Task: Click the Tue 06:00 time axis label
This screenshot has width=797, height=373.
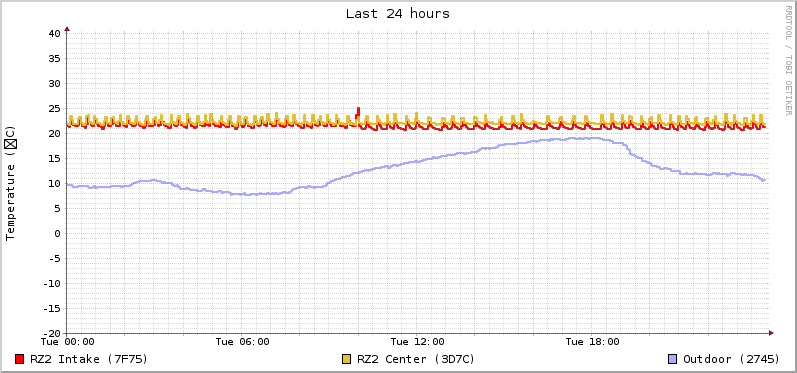Action: point(242,342)
